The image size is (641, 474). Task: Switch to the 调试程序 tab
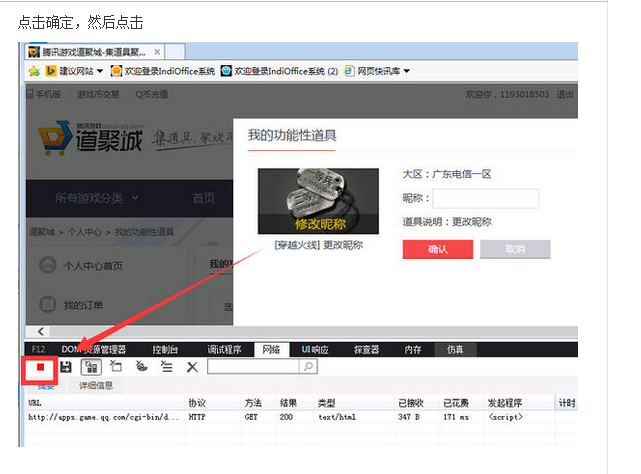224,350
